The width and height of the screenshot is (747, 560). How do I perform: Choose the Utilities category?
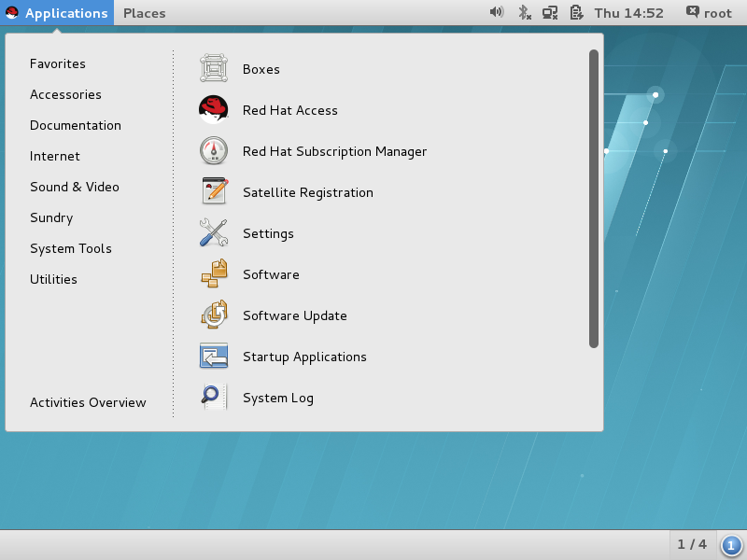pos(53,279)
